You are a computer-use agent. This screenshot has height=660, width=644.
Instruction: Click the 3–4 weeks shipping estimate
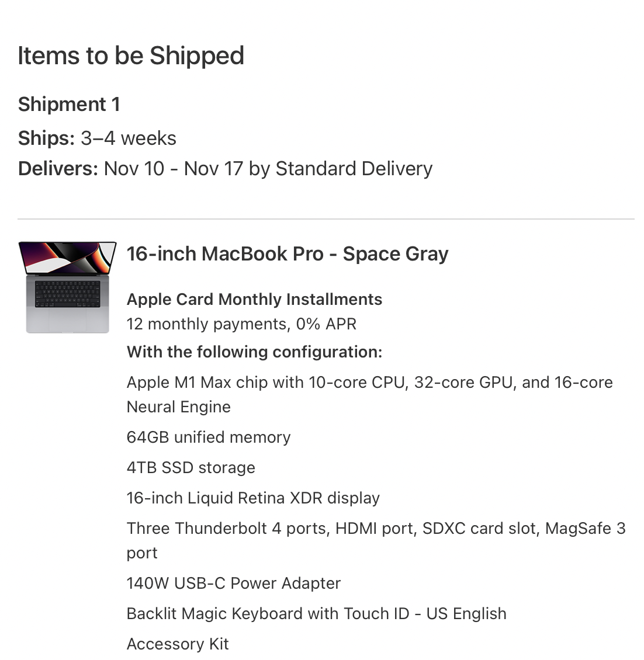tap(129, 138)
